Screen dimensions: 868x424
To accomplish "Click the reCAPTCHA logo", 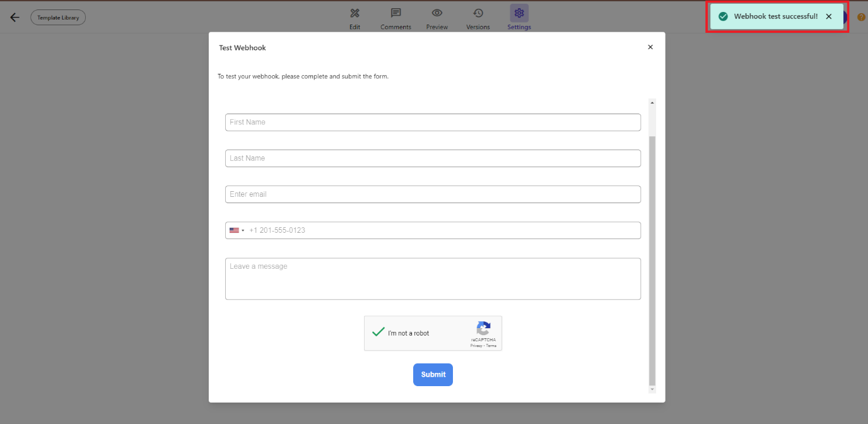I will pyautogui.click(x=483, y=328).
